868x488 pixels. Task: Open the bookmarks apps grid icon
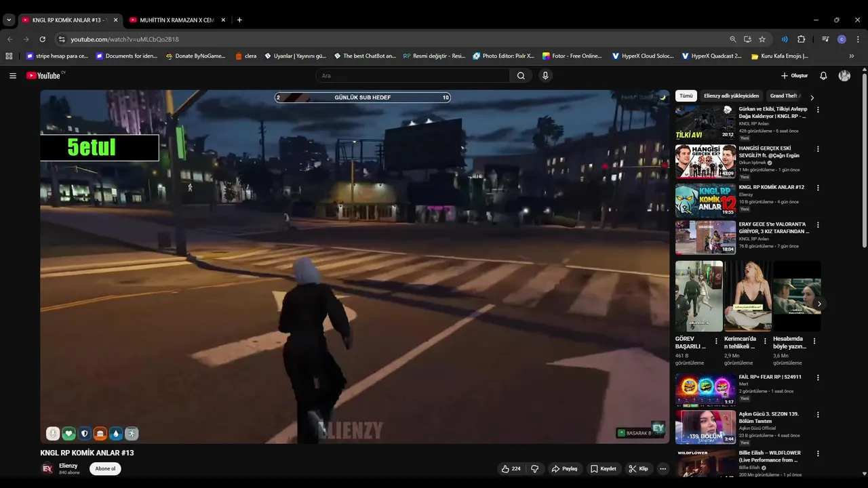[x=9, y=56]
